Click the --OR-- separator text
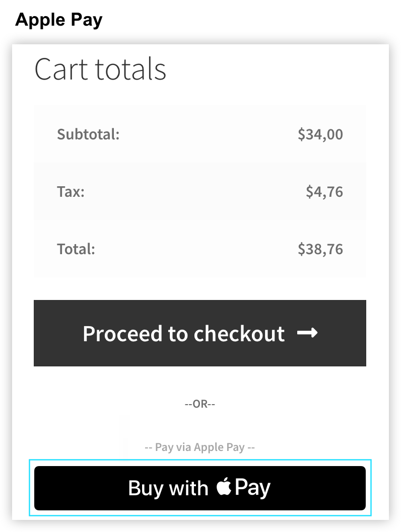 (x=199, y=404)
